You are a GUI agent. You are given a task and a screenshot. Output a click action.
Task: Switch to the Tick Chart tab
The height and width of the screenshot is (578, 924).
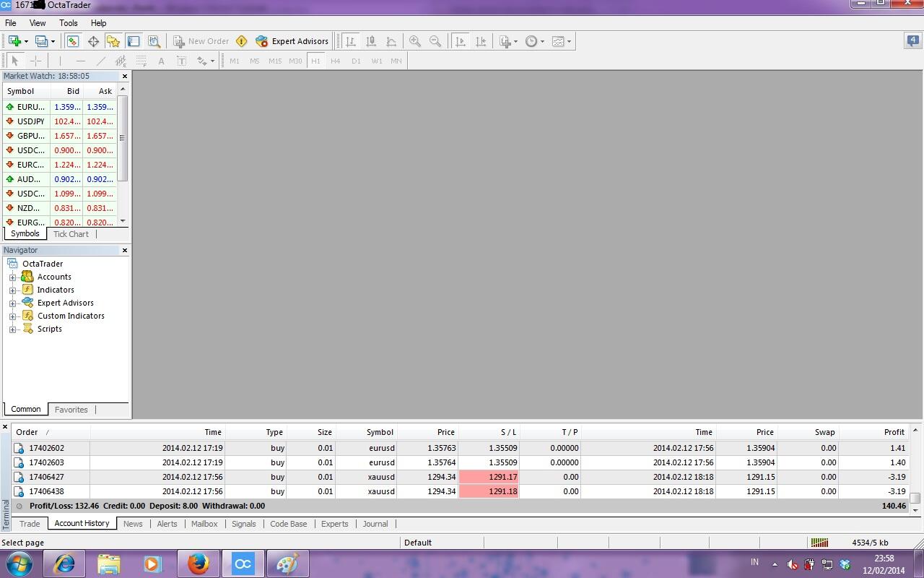71,234
